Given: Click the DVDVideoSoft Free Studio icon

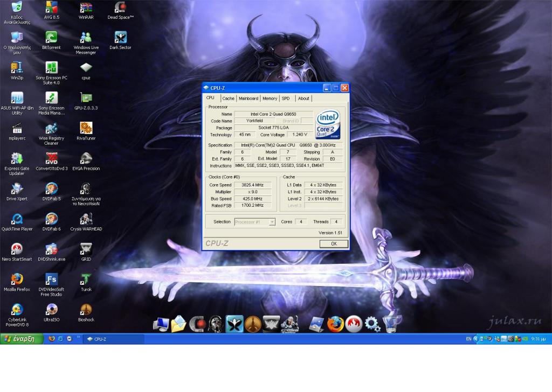Looking at the screenshot, I should [51, 284].
